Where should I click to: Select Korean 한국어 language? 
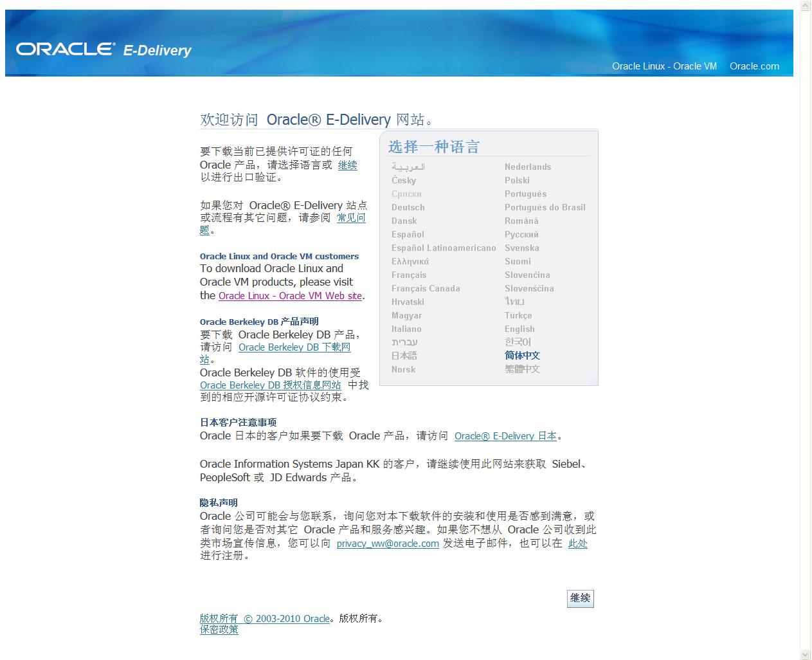pyautogui.click(x=518, y=342)
